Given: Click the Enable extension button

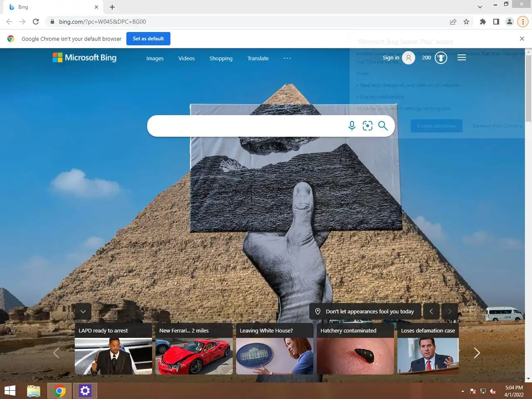Looking at the screenshot, I should [x=436, y=126].
